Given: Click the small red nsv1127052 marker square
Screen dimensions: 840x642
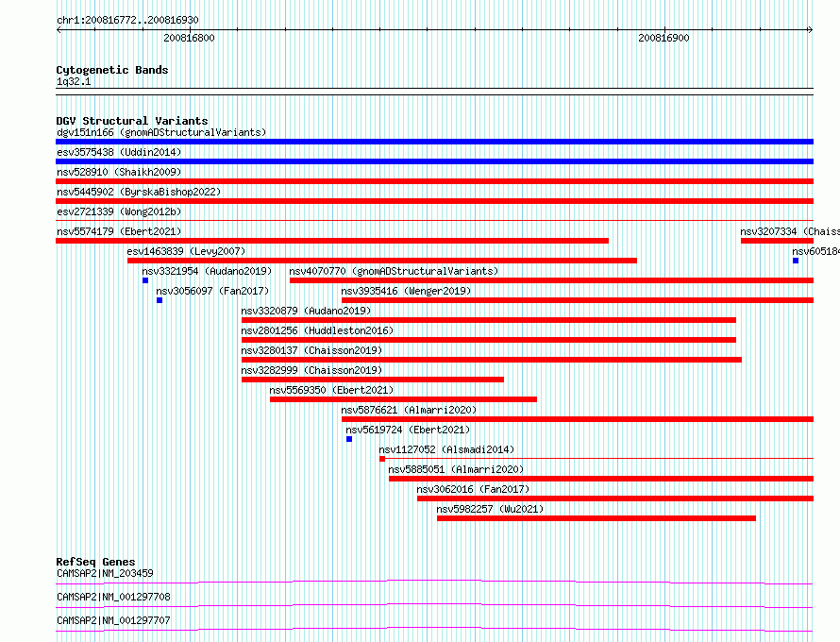Looking at the screenshot, I should click(x=382, y=459).
